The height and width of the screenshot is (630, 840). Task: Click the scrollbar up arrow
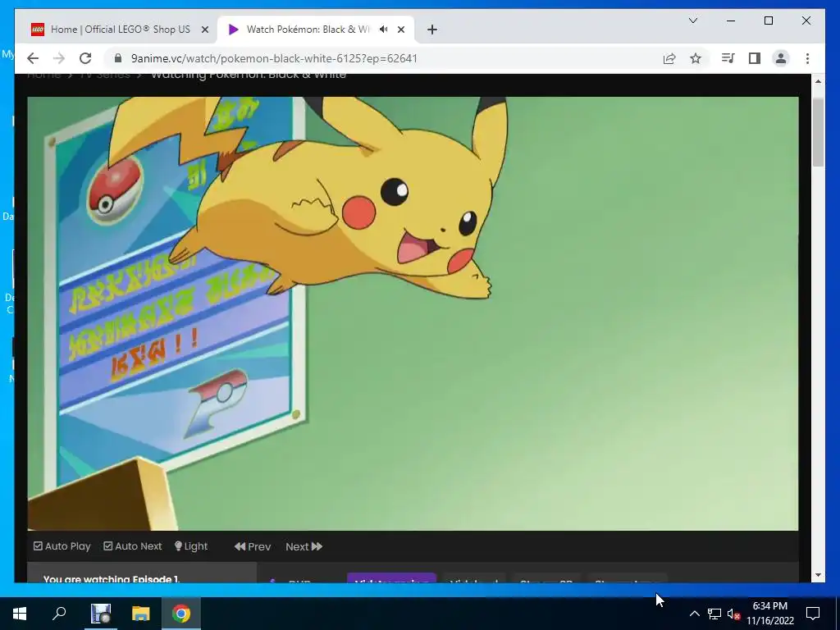coord(818,81)
